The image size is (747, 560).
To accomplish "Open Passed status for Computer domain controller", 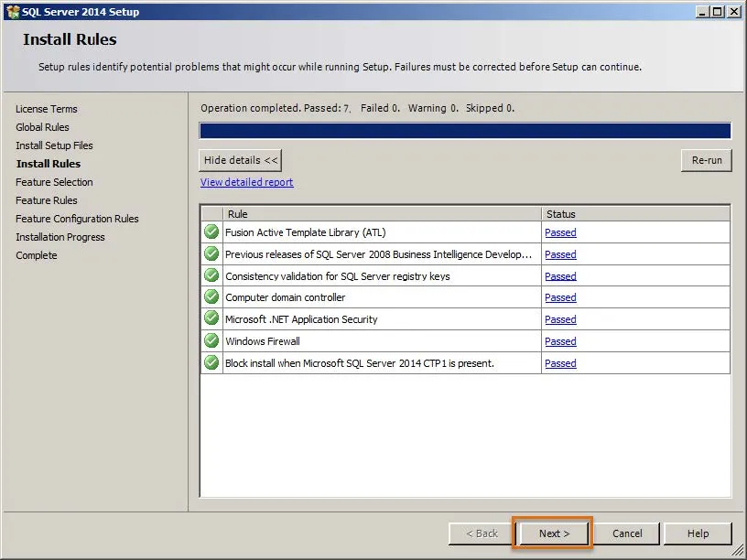I will [560, 297].
